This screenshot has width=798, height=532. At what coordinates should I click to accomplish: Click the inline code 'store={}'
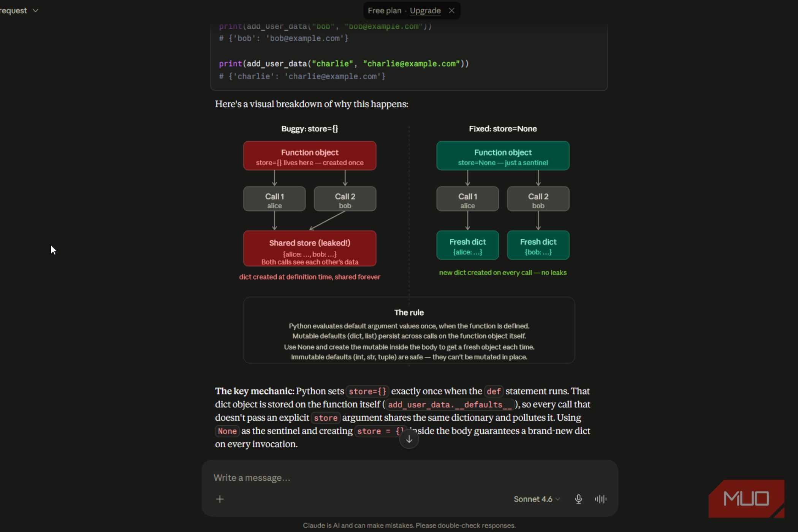(367, 391)
